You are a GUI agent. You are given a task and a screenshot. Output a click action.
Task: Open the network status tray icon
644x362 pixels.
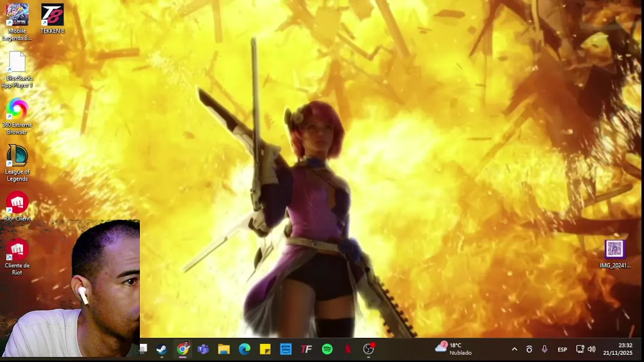580,349
